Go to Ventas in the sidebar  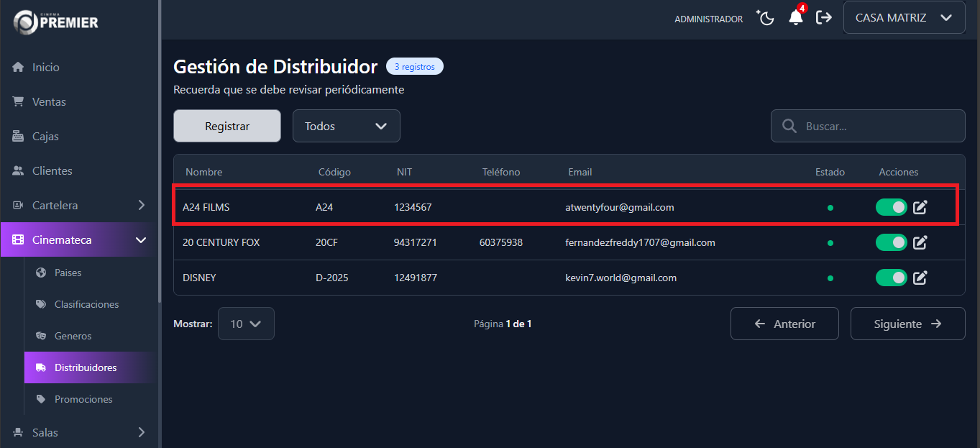click(x=49, y=102)
